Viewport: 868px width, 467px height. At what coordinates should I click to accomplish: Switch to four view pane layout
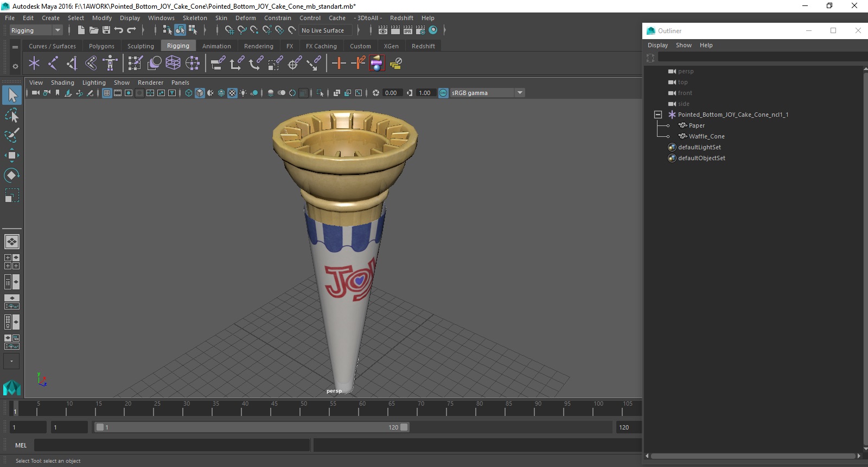click(x=12, y=262)
